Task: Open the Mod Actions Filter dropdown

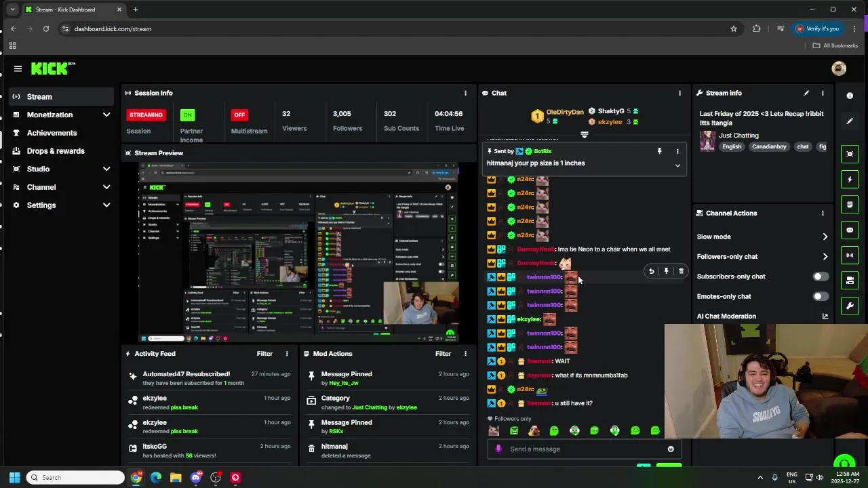Action: 443,354
